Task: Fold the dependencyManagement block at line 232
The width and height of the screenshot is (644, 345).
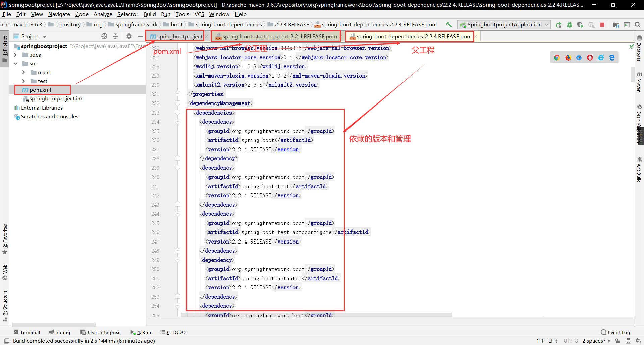Action: (x=178, y=103)
